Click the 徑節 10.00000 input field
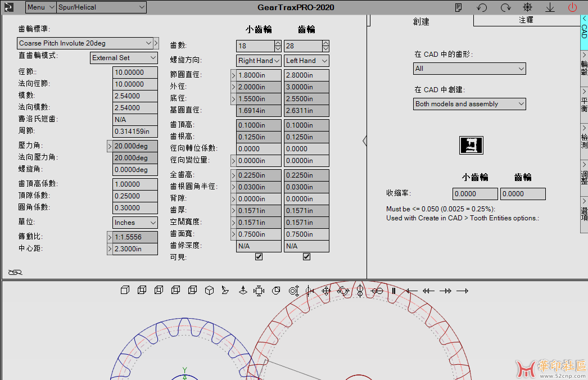 click(135, 73)
